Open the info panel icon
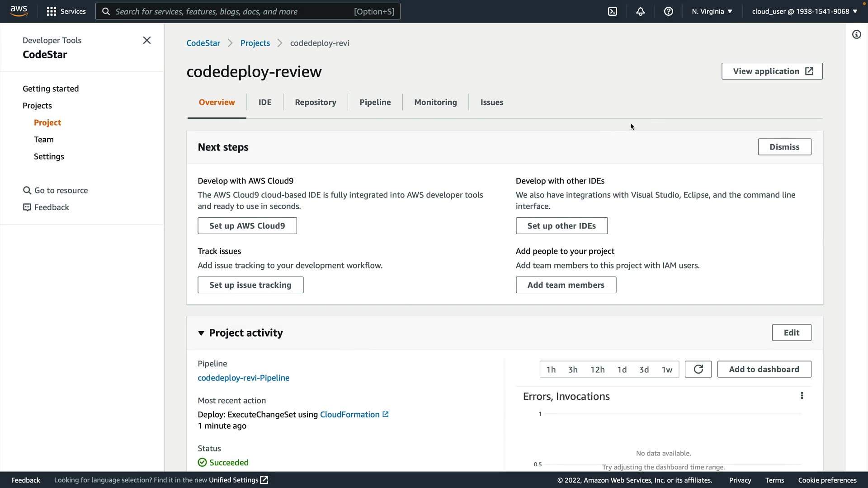This screenshot has height=488, width=868. [x=856, y=34]
